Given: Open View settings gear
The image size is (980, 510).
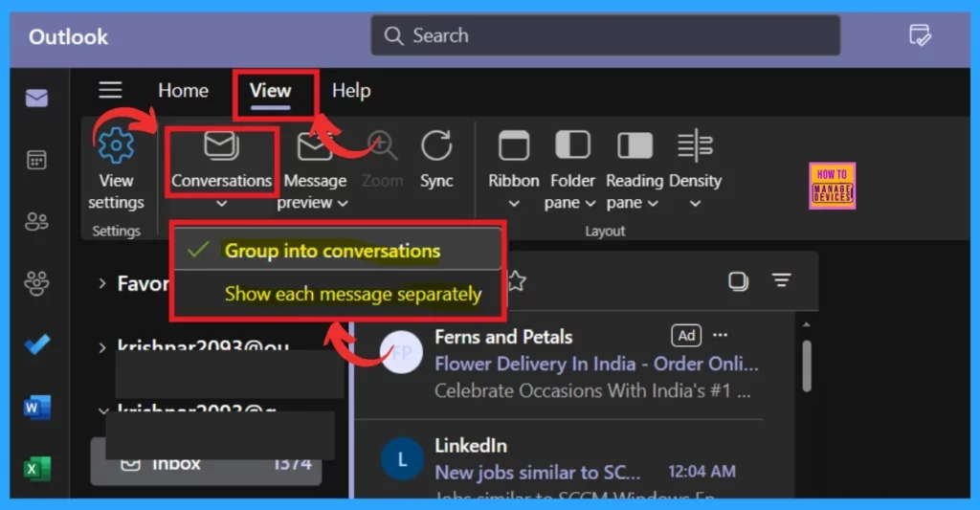Looking at the screenshot, I should coord(116,145).
